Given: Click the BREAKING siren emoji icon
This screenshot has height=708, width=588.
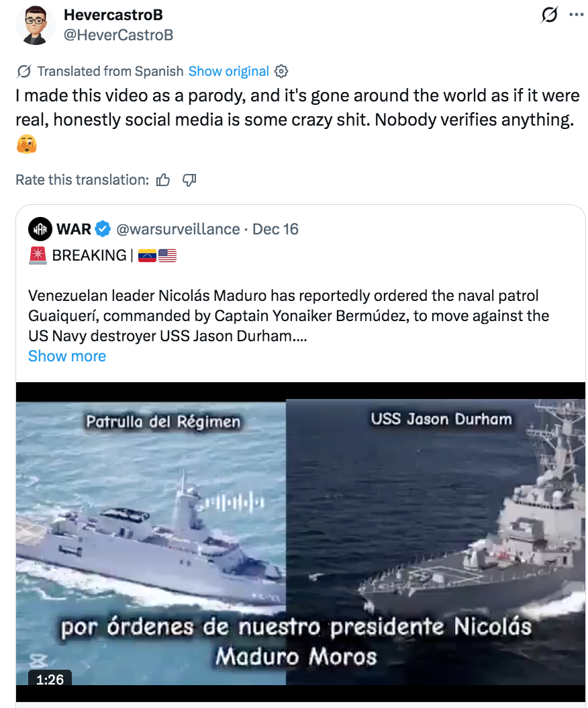Looking at the screenshot, I should click(38, 255).
